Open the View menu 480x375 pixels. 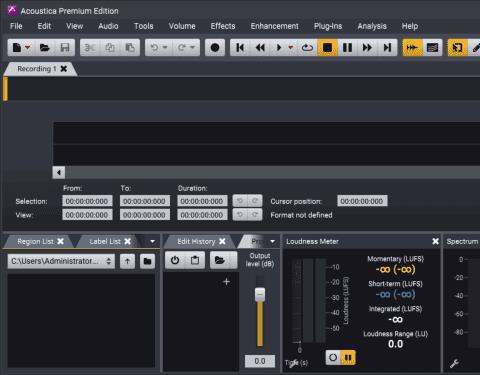pos(74,26)
